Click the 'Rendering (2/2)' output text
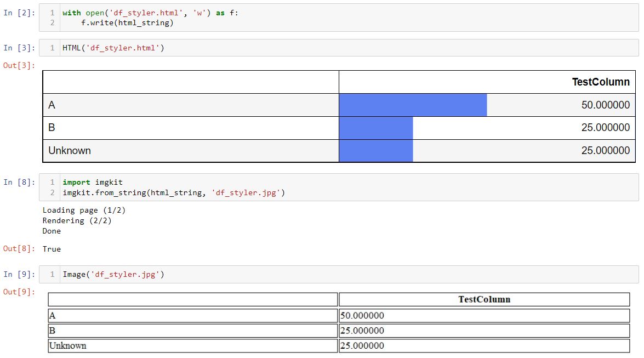The width and height of the screenshot is (644, 358). [77, 221]
